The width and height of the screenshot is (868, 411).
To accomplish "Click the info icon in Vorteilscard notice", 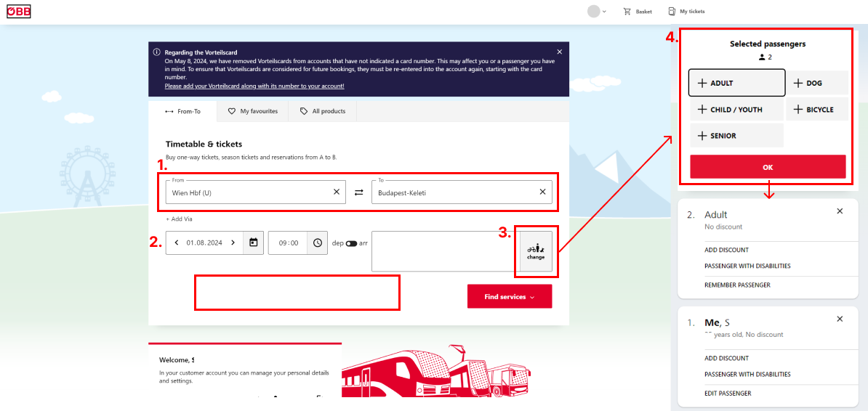I will [x=156, y=52].
